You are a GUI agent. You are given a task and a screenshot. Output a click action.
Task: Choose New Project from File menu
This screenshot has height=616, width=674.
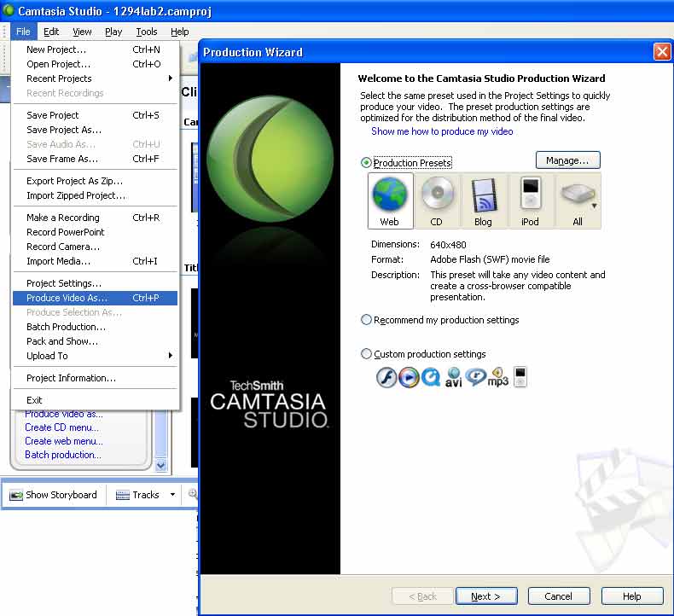click(x=95, y=49)
